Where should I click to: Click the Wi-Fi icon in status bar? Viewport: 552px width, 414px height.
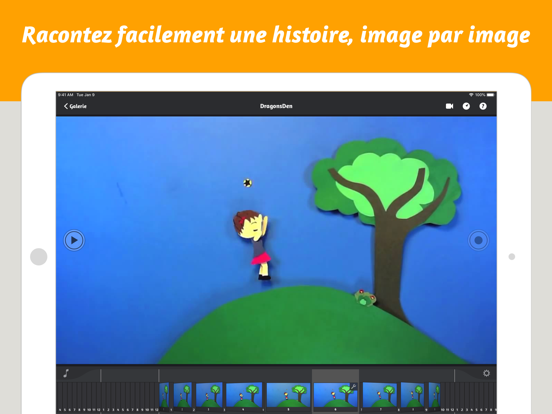tap(471, 95)
